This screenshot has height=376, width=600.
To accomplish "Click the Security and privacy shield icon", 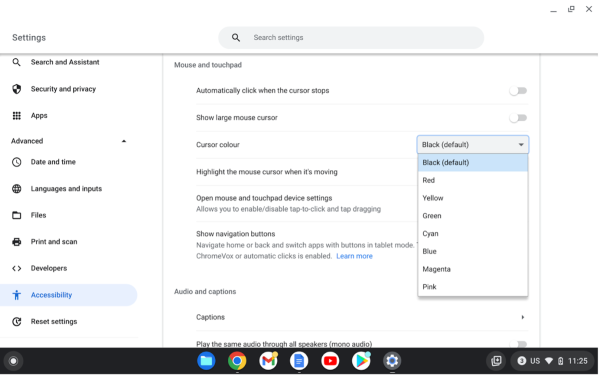I will [x=16, y=89].
